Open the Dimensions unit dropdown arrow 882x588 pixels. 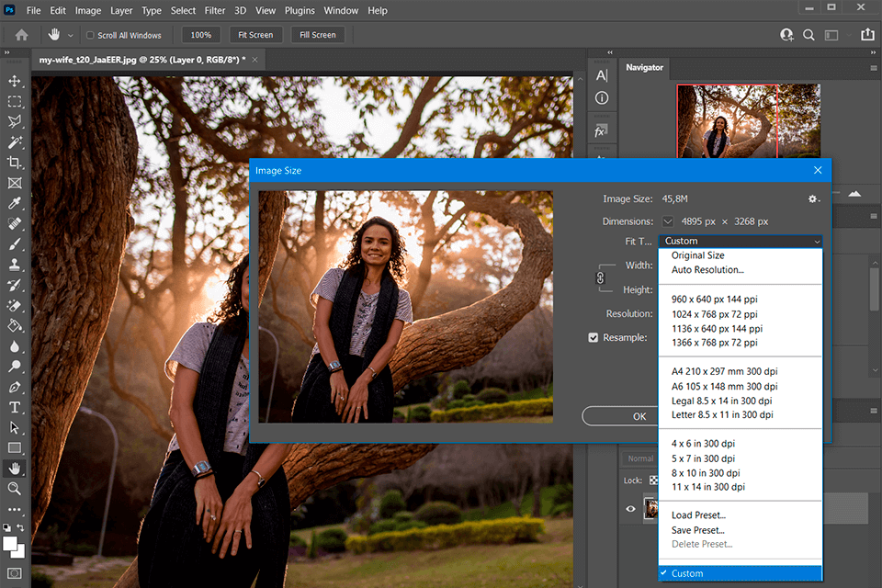[x=668, y=221]
